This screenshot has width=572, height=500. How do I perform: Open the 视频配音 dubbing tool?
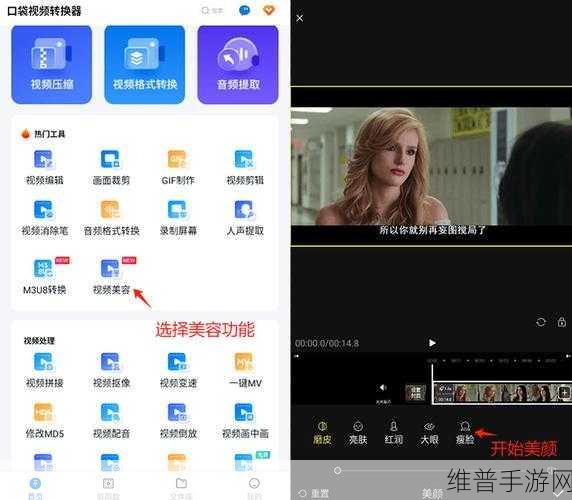pyautogui.click(x=111, y=420)
